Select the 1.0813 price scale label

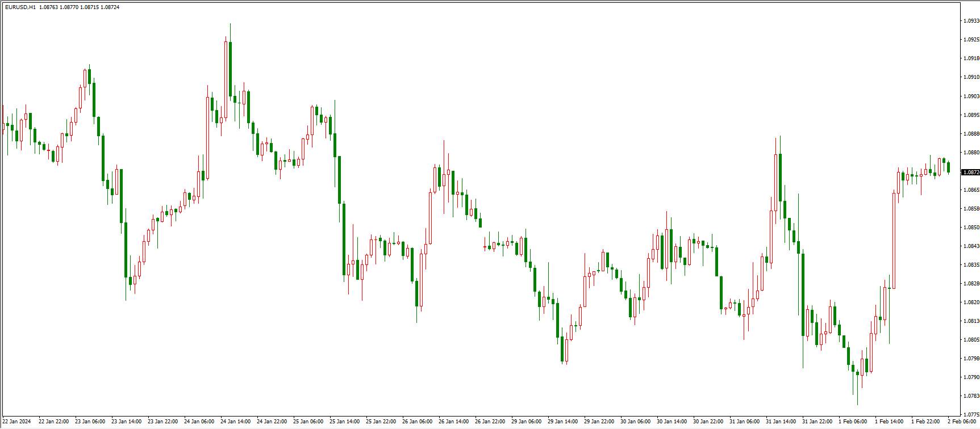tap(971, 321)
